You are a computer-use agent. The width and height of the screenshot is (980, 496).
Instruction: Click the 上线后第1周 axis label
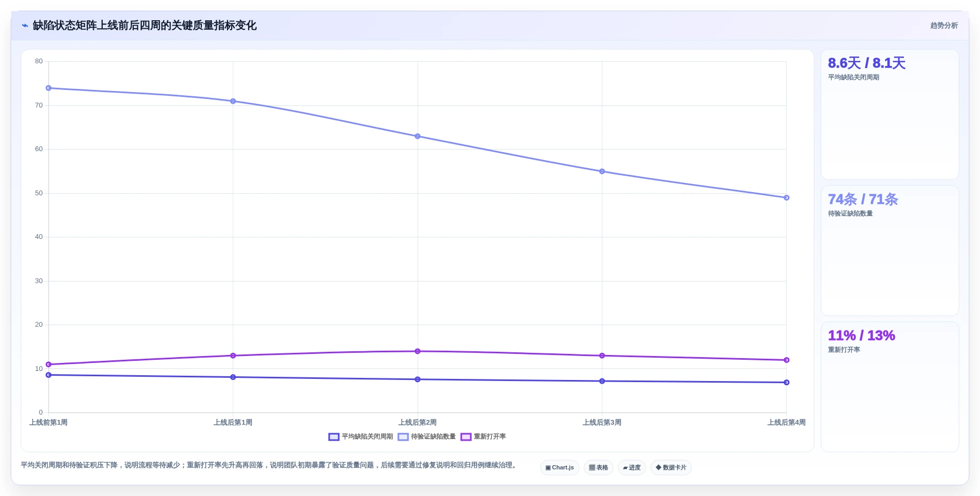pos(233,423)
